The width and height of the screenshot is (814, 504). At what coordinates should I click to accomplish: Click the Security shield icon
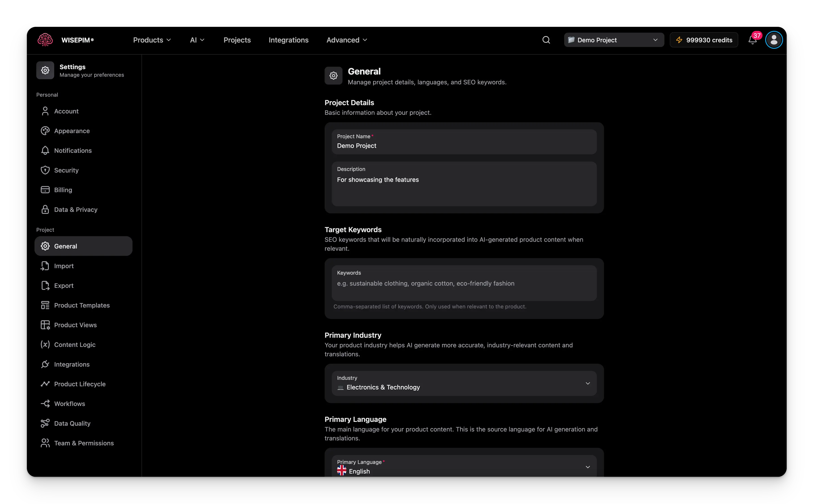(45, 170)
